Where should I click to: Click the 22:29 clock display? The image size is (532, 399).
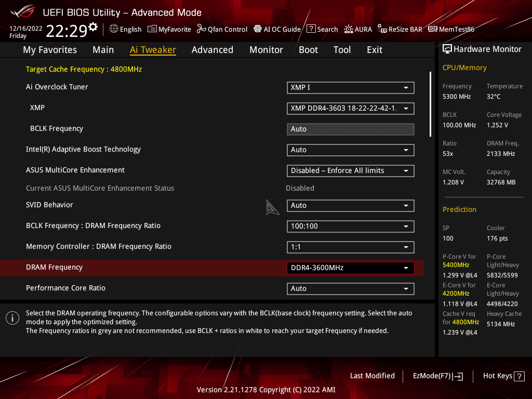pos(66,31)
